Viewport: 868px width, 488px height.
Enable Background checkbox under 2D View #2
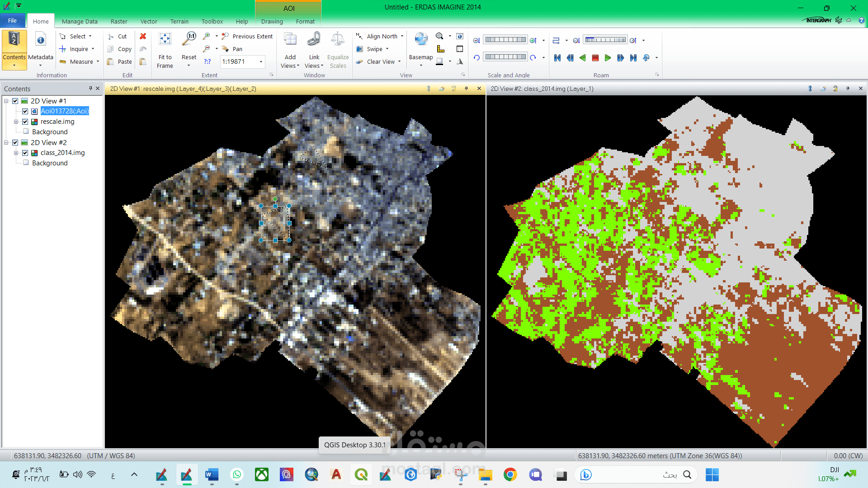26,163
